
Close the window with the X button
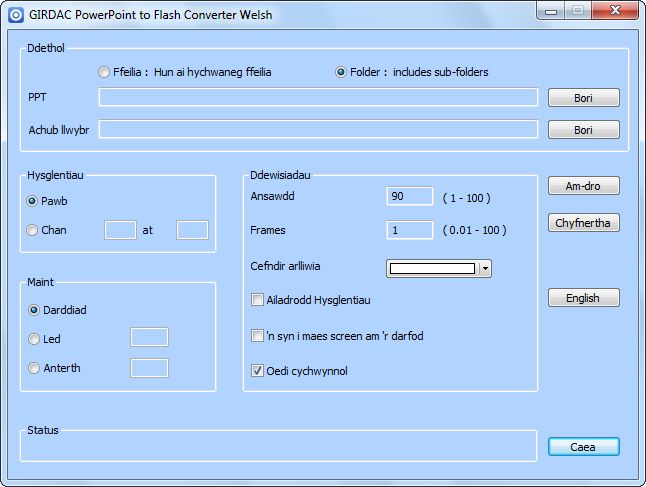(x=615, y=10)
